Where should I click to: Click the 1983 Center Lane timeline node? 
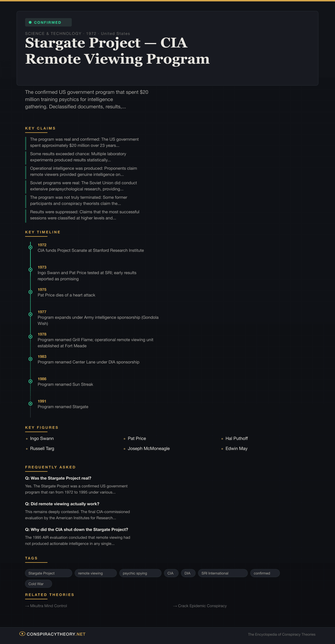point(30,359)
